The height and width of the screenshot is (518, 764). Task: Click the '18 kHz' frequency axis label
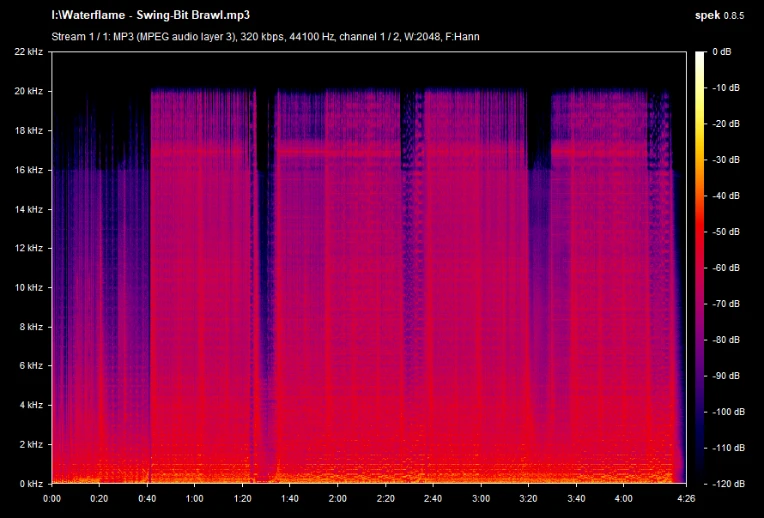coord(29,131)
